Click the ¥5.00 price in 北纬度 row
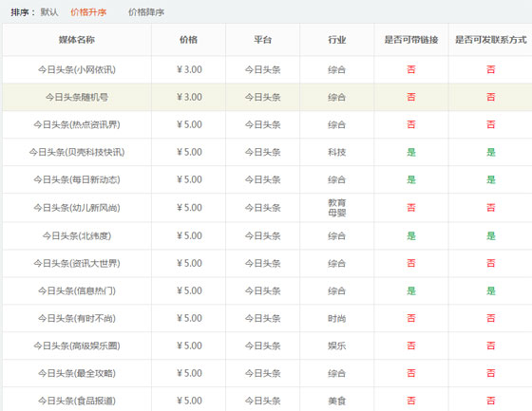Image resolution: width=532 pixels, height=411 pixels. [x=189, y=235]
